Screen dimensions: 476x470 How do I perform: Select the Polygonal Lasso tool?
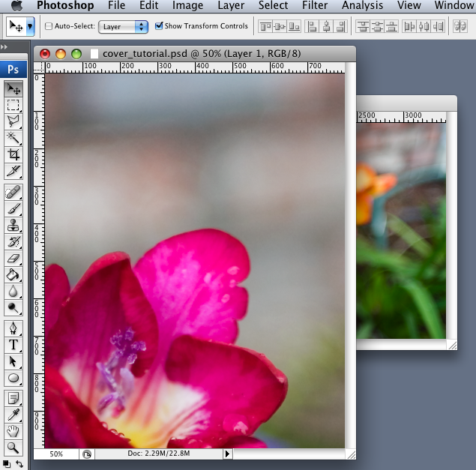(x=13, y=121)
